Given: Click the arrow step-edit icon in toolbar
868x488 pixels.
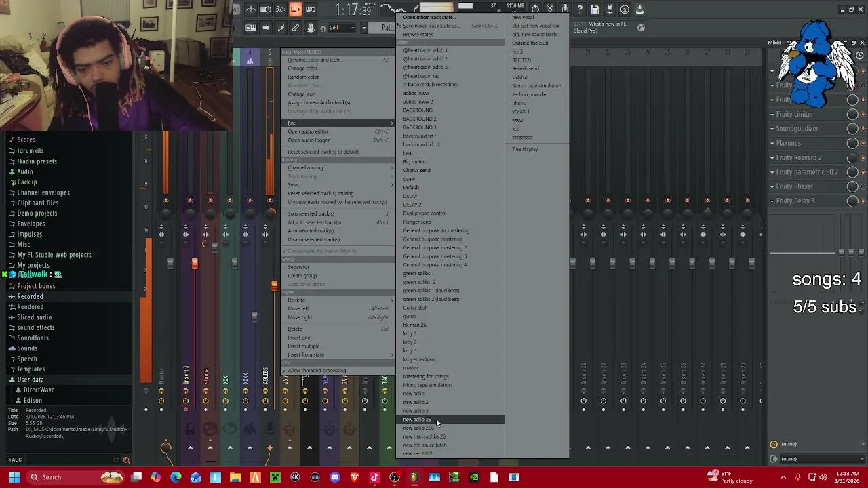Looking at the screenshot, I should pos(266,28).
